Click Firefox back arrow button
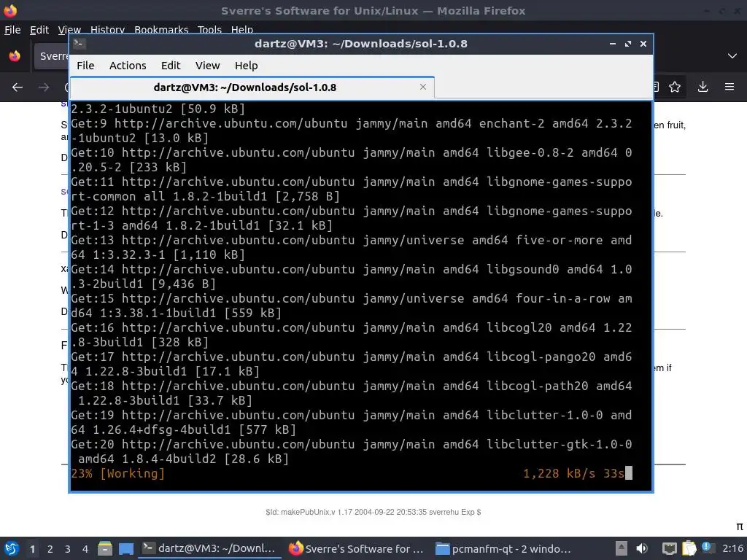This screenshot has width=747, height=560. point(18,87)
